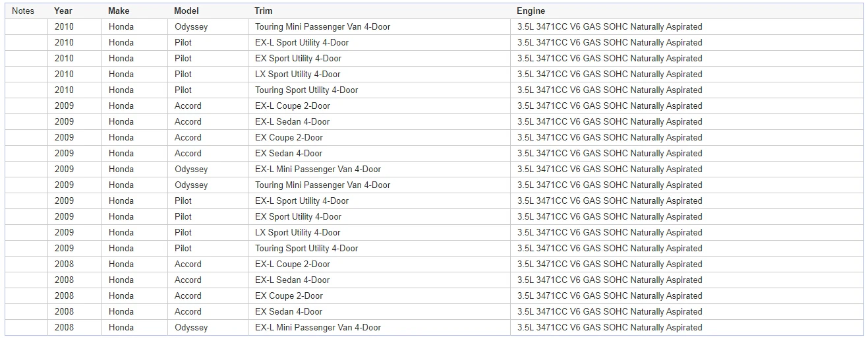The height and width of the screenshot is (339, 868).
Task: Select the 2010 Odyssey model cell
Action: (x=191, y=27)
